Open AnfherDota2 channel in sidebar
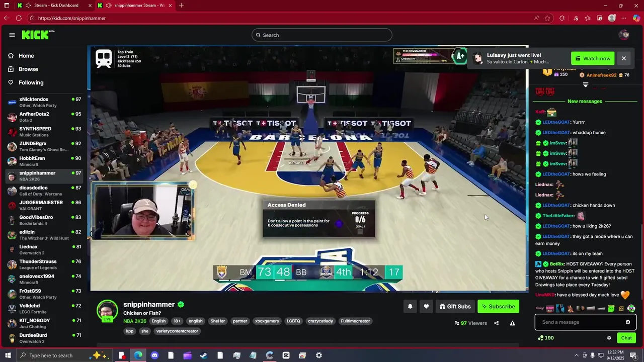644x362 pixels. [44, 117]
